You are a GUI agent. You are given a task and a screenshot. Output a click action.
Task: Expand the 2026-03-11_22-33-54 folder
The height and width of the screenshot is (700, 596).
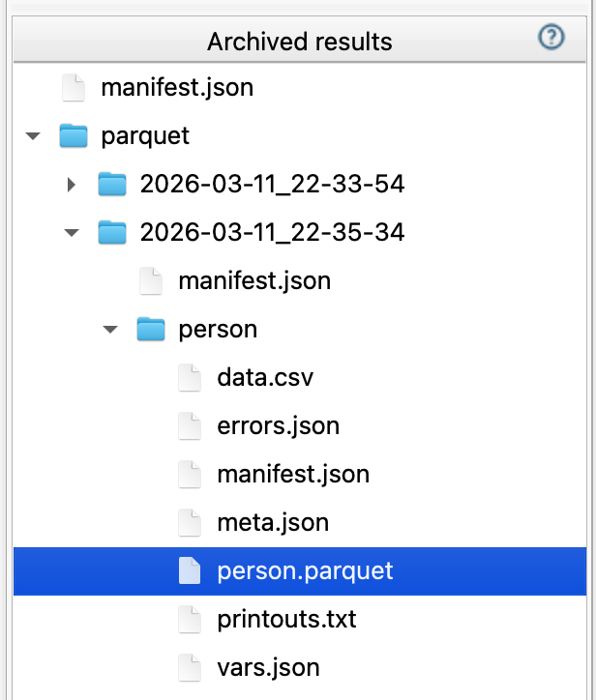[72, 185]
